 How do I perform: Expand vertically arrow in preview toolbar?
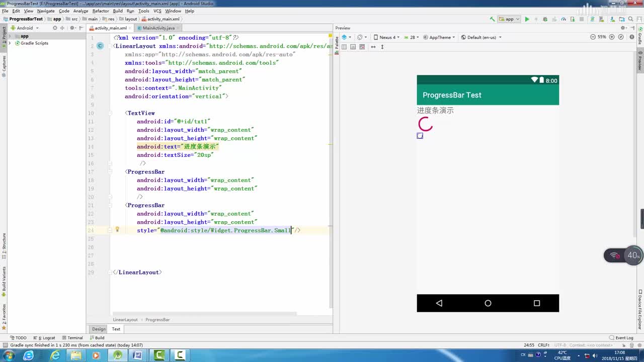382,47
